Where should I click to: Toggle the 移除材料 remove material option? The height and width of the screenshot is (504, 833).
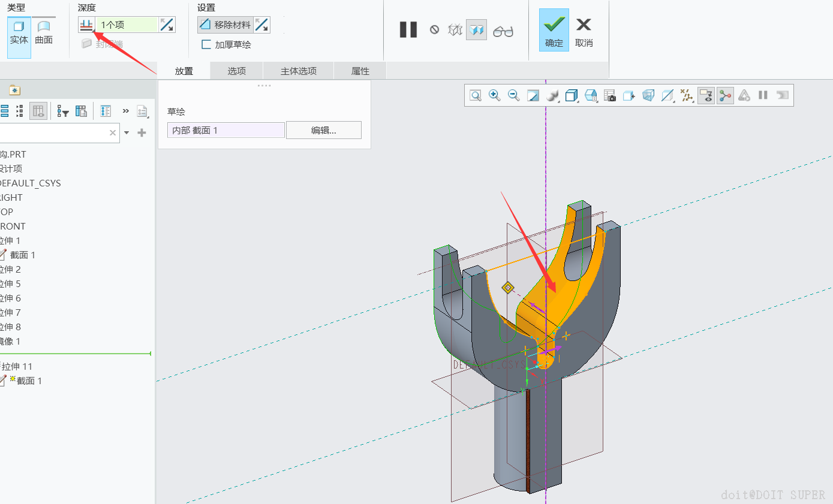(225, 25)
